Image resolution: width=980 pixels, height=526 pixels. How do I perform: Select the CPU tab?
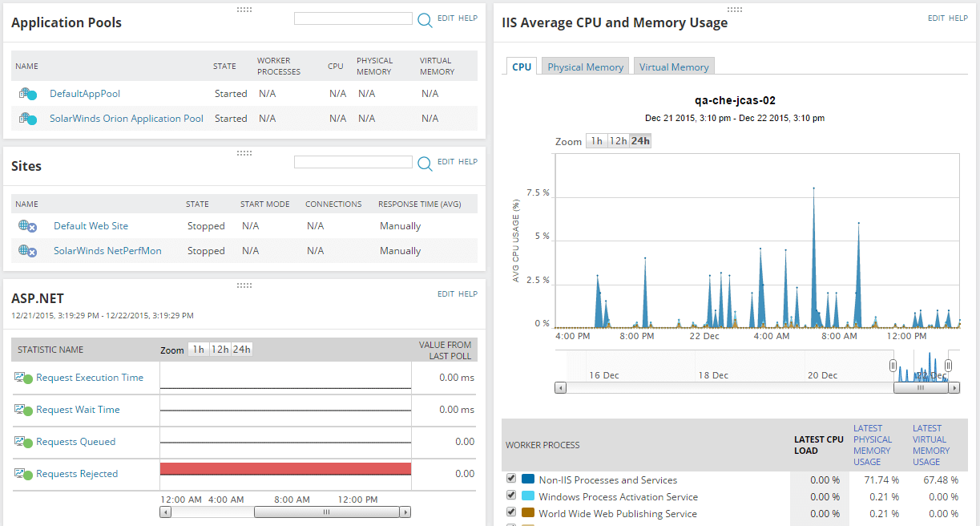coord(521,66)
